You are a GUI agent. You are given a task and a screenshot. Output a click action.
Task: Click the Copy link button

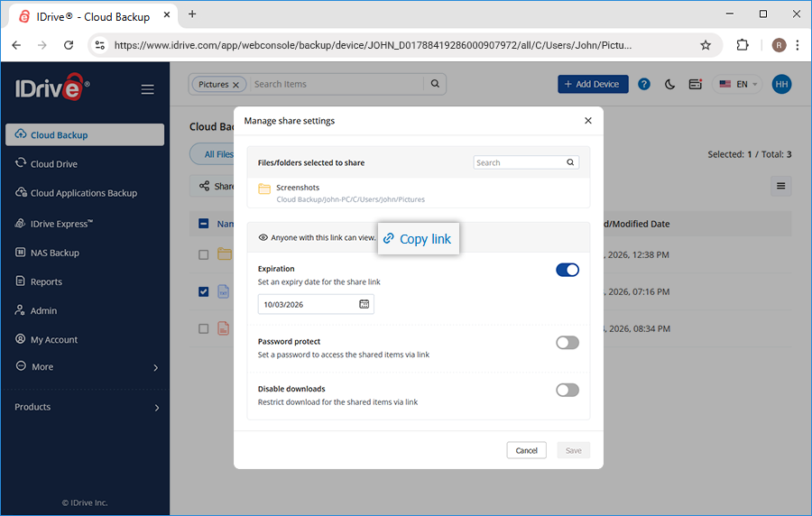[418, 238]
